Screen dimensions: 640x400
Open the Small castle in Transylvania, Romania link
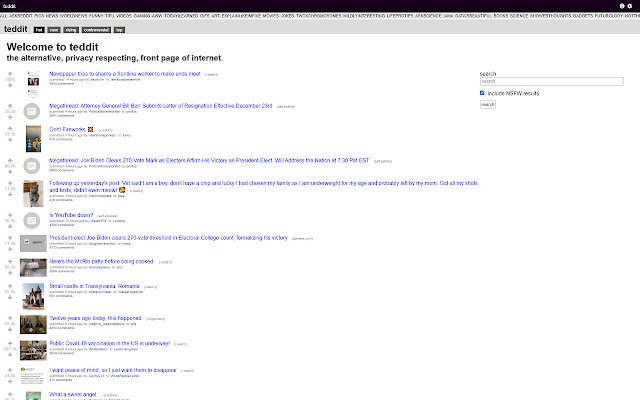pos(94,286)
